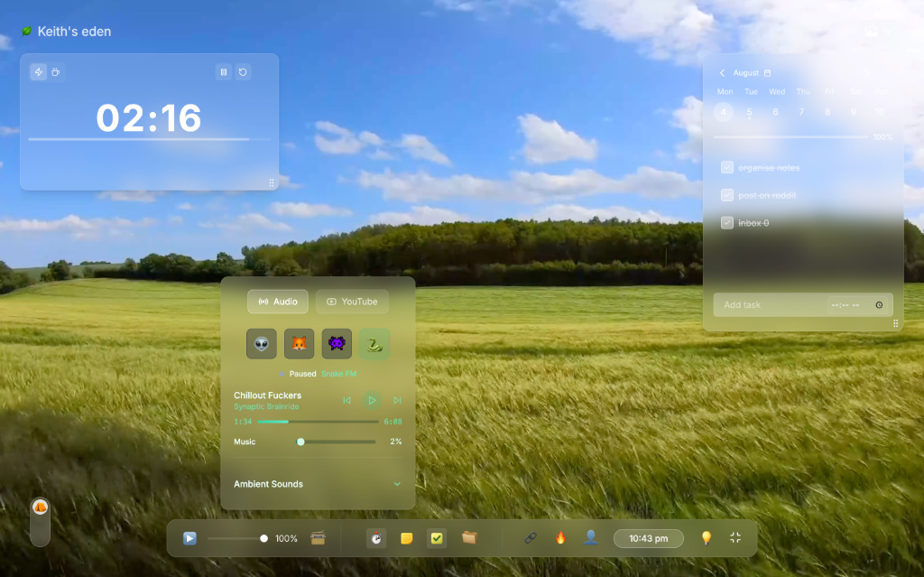This screenshot has height=577, width=924.
Task: Open the pomodoro timer from the taskbar
Action: pyautogui.click(x=375, y=537)
